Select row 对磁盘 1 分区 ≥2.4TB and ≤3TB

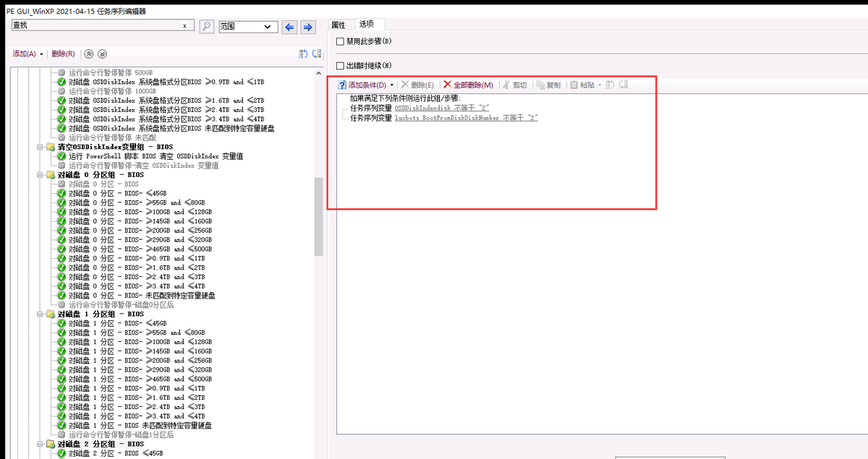tap(137, 407)
